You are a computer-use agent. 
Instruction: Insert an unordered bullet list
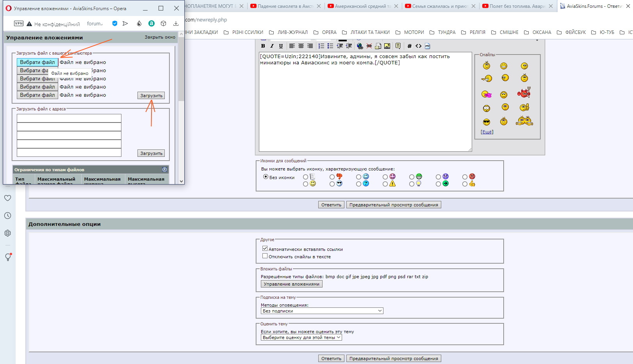click(x=330, y=46)
